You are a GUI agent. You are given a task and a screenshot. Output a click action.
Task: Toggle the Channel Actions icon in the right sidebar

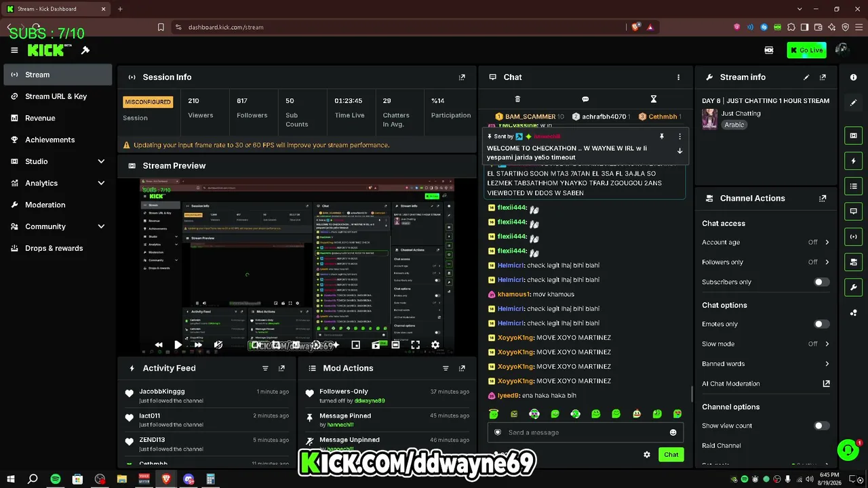coord(853,262)
